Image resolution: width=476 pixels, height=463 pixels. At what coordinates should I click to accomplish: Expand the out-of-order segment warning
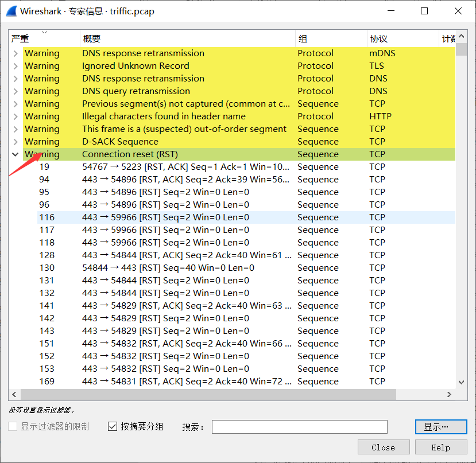pyautogui.click(x=16, y=129)
